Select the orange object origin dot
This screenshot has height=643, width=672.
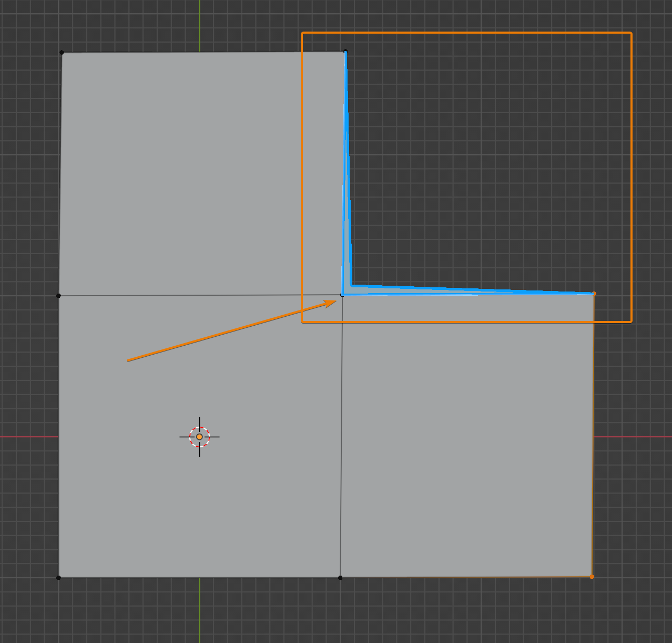coord(200,437)
